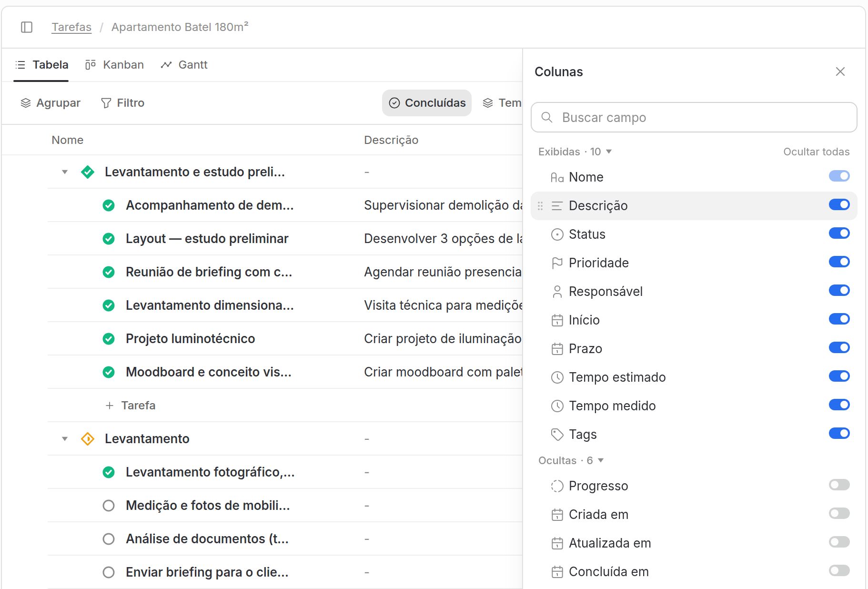
Task: Mark Medição e fotos de mobili... status circle
Action: click(x=109, y=506)
